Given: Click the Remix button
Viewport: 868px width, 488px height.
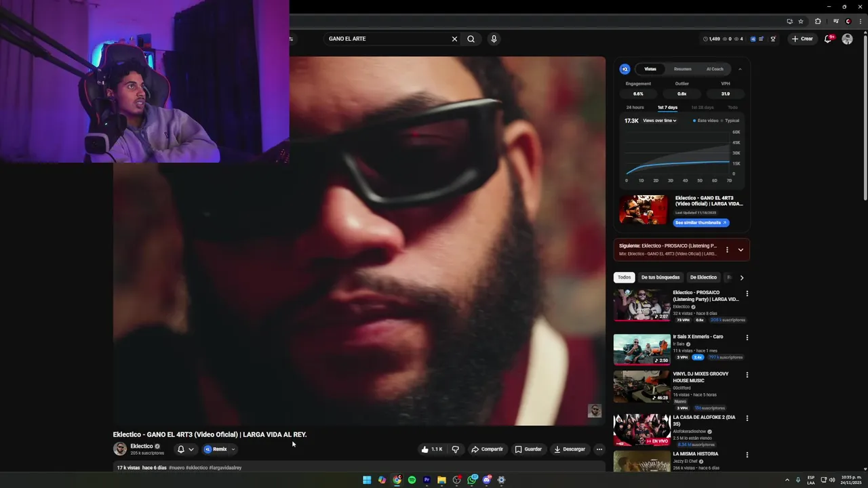Looking at the screenshot, I should (x=216, y=449).
